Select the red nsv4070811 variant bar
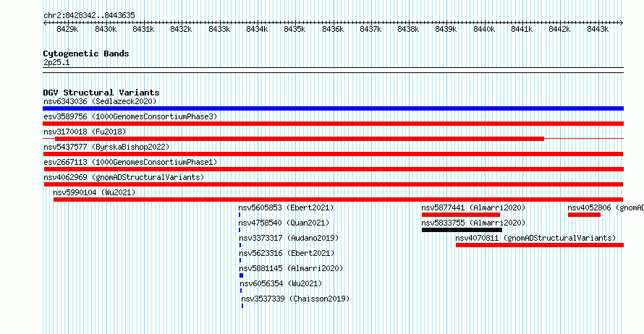 (x=540, y=245)
